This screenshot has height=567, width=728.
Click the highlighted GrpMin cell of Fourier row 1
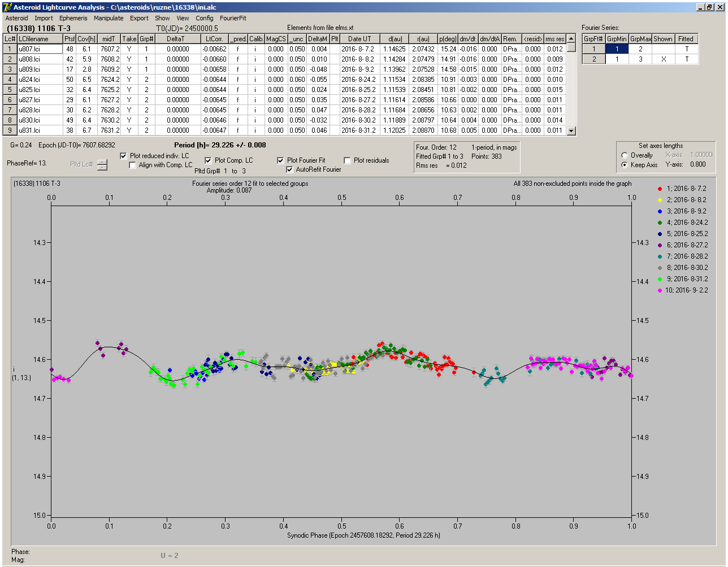point(617,49)
